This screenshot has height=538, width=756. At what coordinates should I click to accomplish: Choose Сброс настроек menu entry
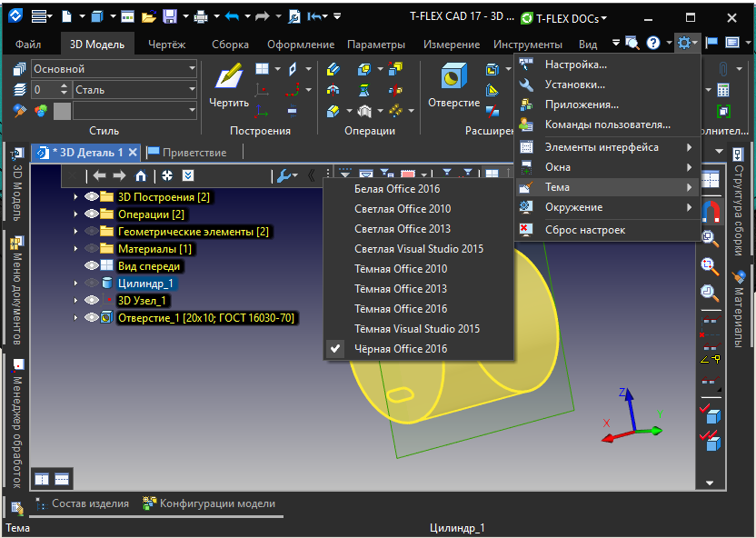(608, 230)
